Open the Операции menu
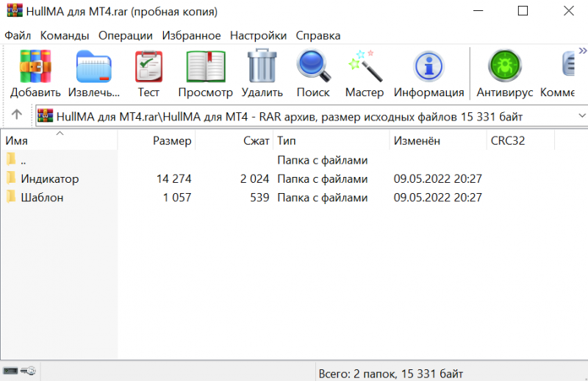The image size is (588, 381). [125, 35]
